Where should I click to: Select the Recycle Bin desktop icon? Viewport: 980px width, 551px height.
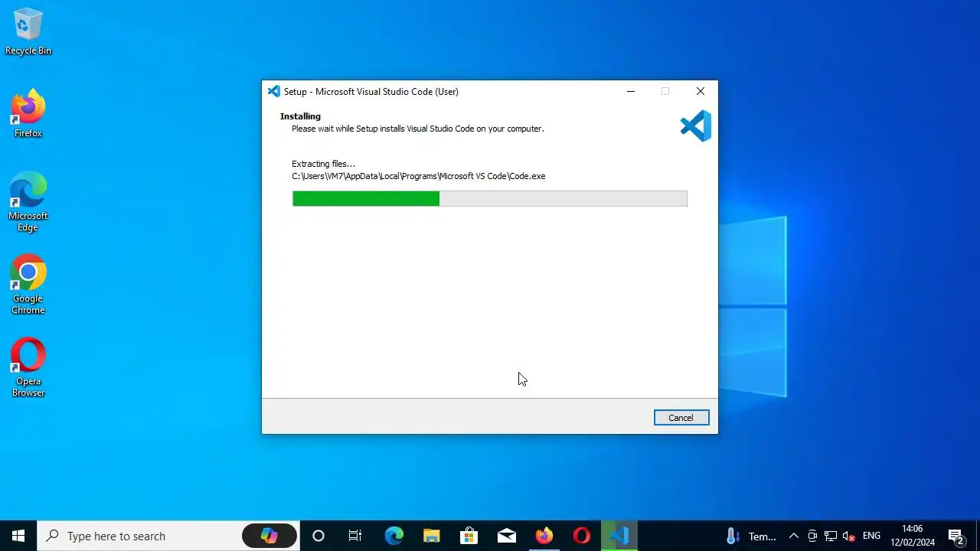(28, 32)
